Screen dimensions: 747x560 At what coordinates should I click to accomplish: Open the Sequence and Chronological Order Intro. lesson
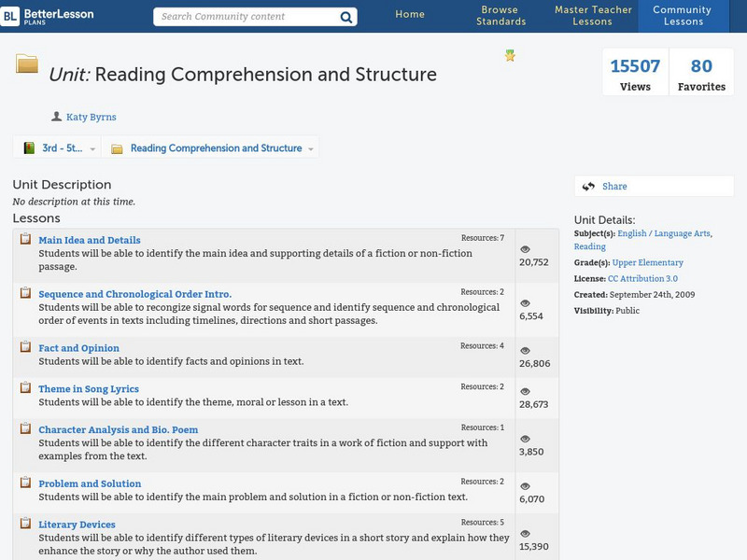134,294
